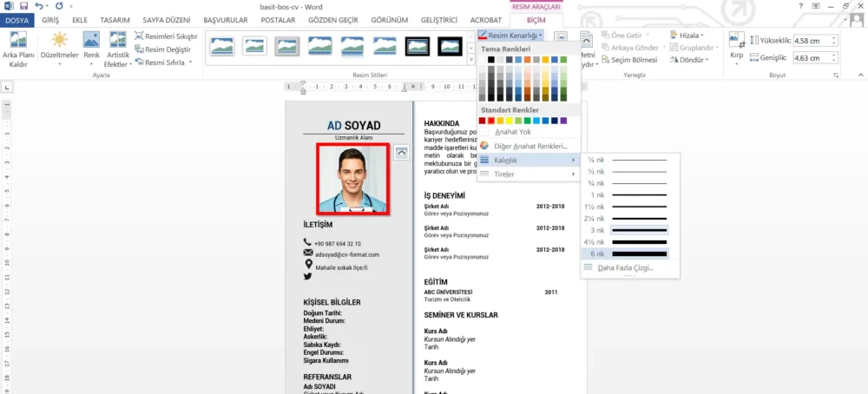
Task: Click the AD SOYAD heading in the CV
Action: click(x=354, y=126)
